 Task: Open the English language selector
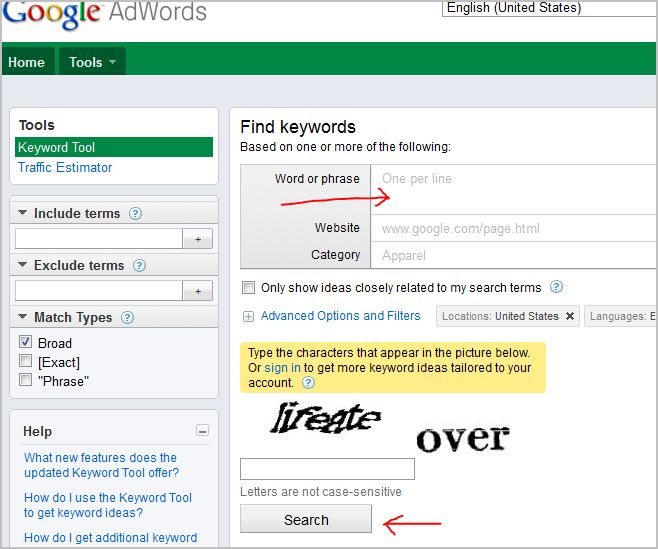click(548, 8)
